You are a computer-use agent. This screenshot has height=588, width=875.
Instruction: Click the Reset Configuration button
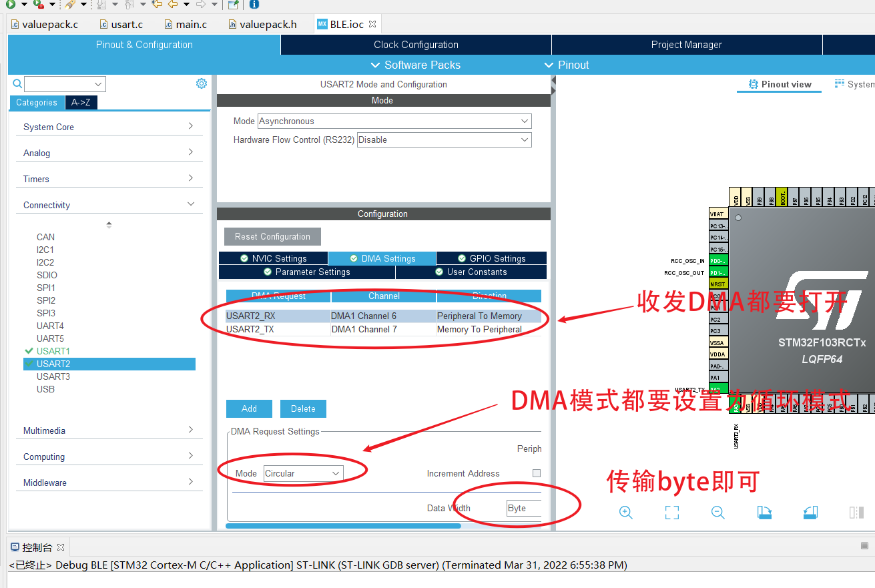point(272,236)
